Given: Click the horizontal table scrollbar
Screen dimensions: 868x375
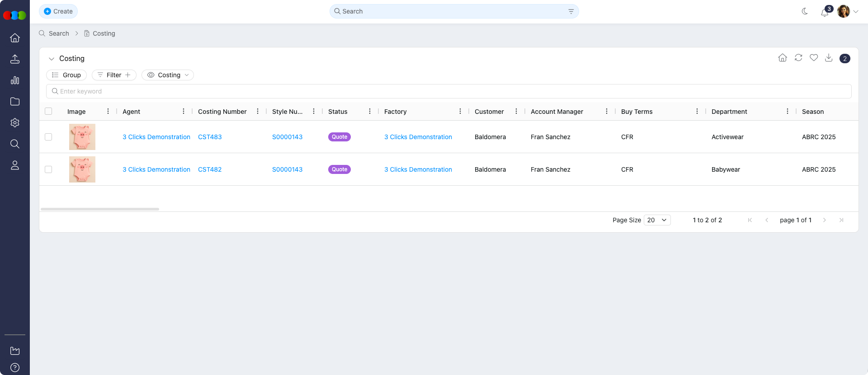Looking at the screenshot, I should pos(100,209).
